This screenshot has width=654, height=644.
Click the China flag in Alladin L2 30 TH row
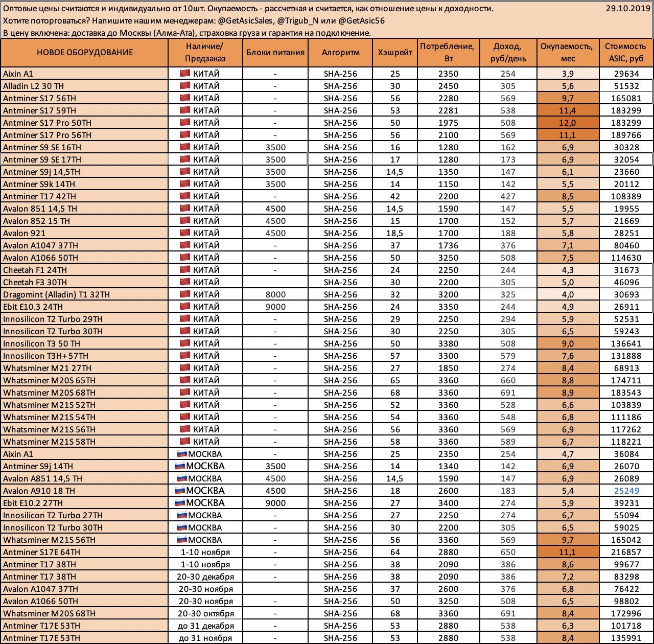(x=185, y=86)
